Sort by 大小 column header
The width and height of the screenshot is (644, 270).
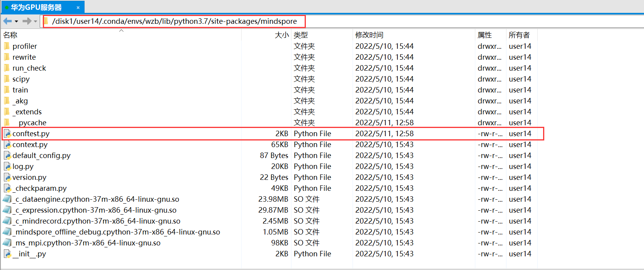282,35
